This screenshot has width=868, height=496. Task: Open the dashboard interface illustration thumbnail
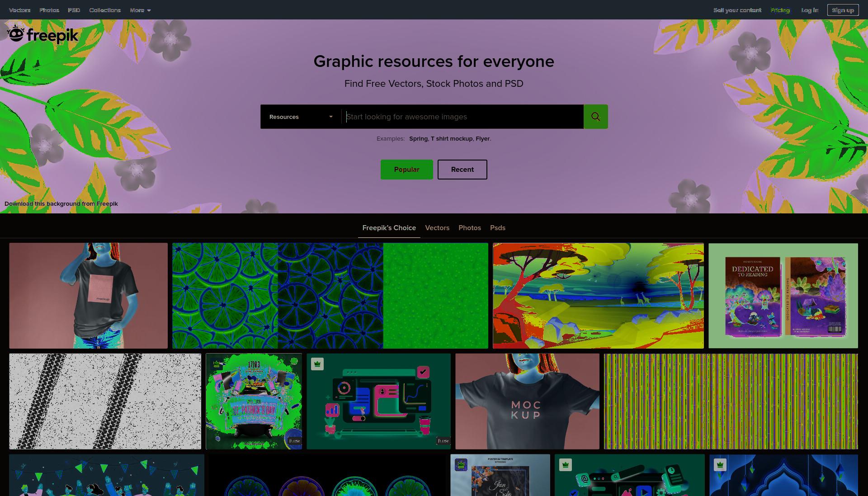(x=378, y=402)
